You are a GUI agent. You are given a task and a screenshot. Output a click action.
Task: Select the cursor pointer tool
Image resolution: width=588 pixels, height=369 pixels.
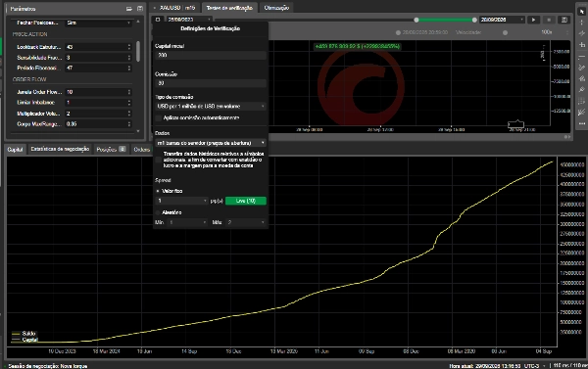tap(581, 11)
